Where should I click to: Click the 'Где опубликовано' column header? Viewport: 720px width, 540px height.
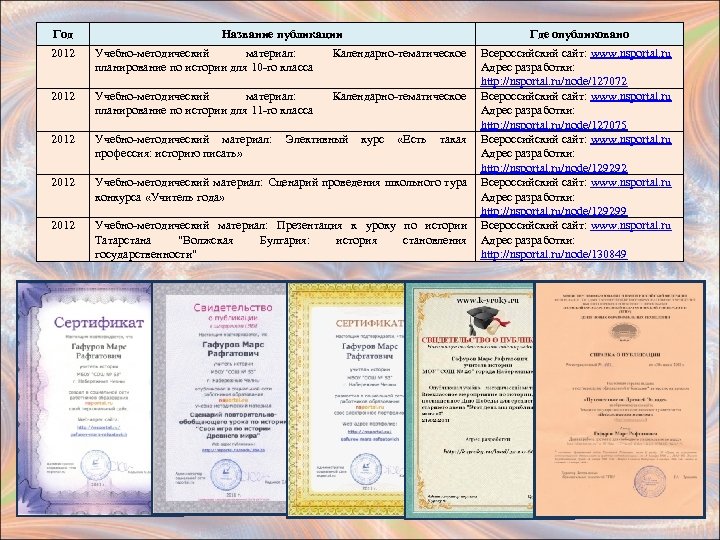pyautogui.click(x=579, y=34)
